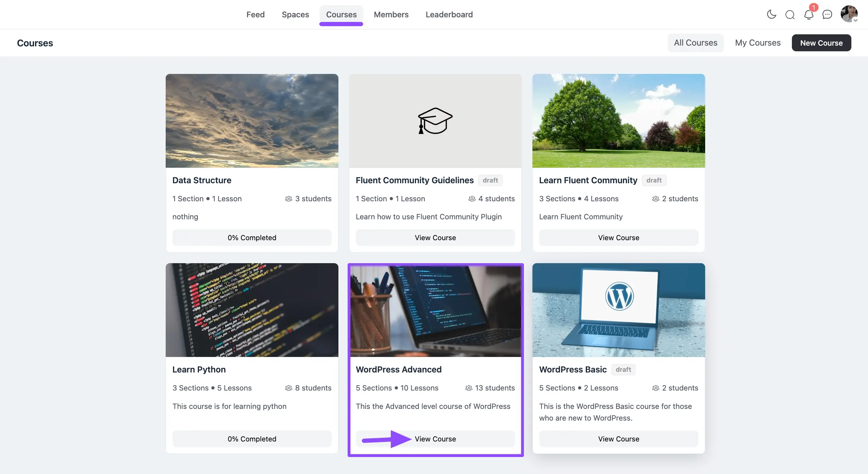Open Learn Fluent Community tree thumbnail

point(619,121)
